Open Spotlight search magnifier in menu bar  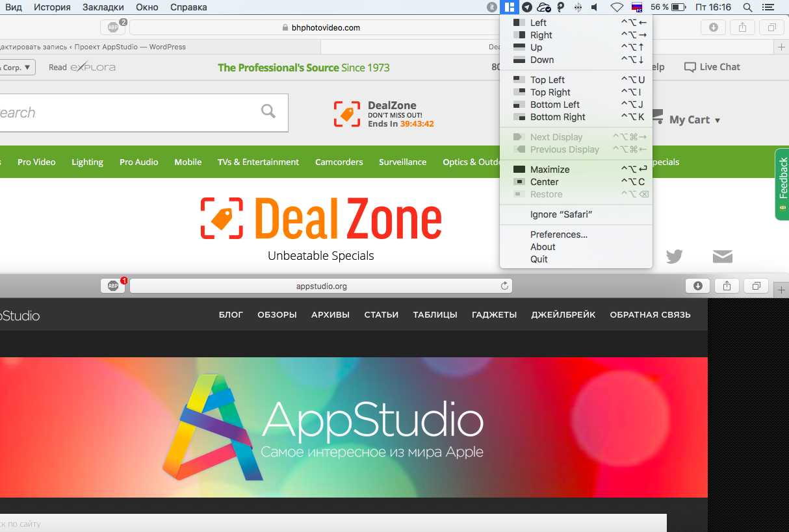click(x=747, y=7)
